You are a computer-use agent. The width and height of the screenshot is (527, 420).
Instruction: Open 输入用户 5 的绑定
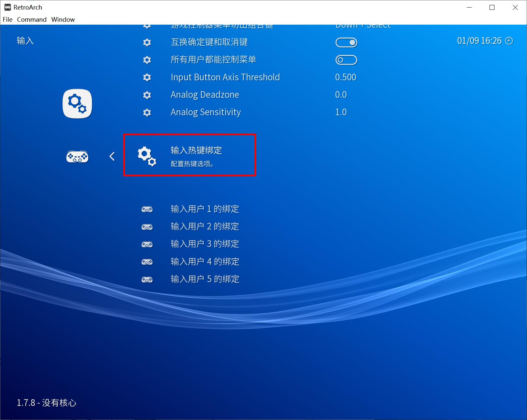[205, 279]
